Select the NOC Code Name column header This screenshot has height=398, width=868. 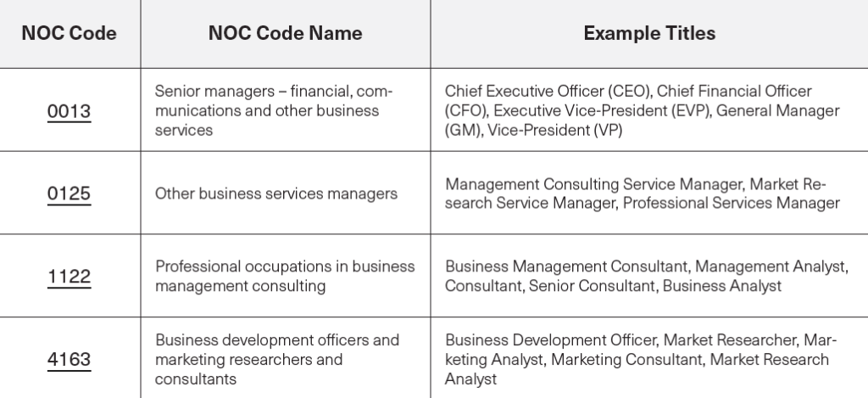point(285,34)
